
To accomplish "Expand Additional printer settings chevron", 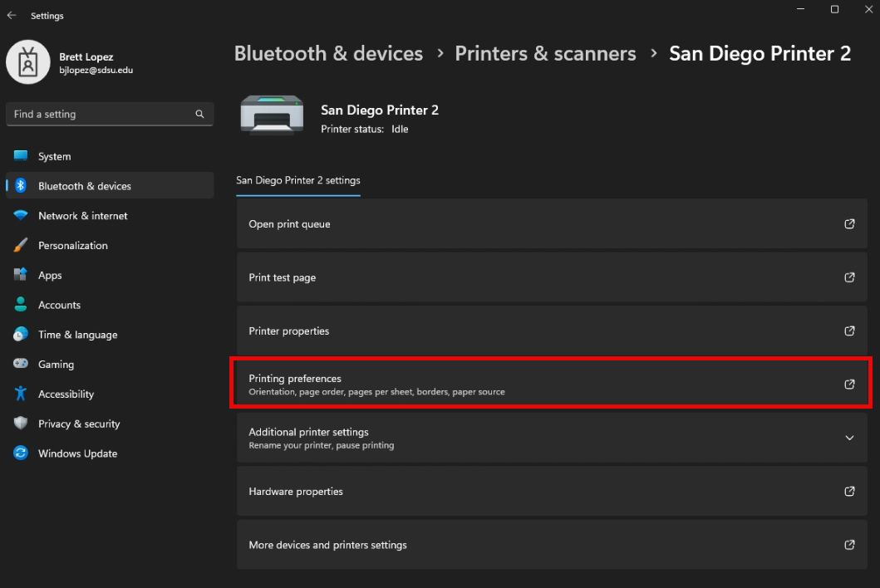I will 849,438.
